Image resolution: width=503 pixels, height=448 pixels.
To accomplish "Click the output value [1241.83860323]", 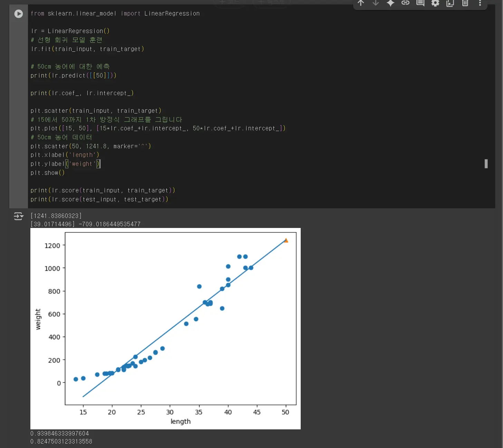I will (x=56, y=216).
